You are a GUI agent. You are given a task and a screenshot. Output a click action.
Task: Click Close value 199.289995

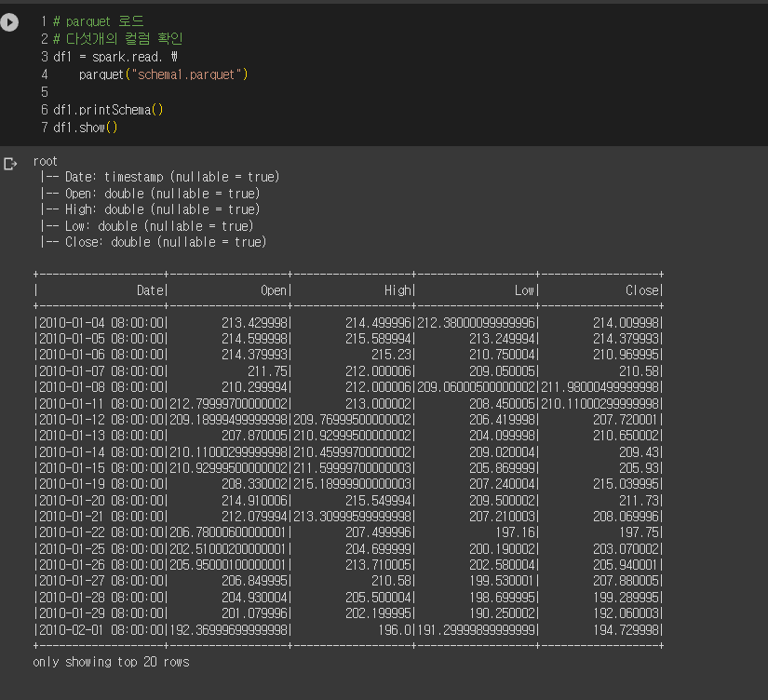626,598
